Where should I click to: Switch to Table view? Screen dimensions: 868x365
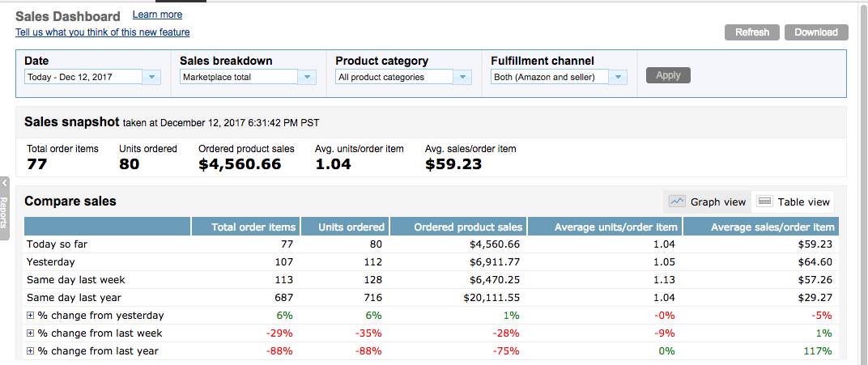point(794,202)
